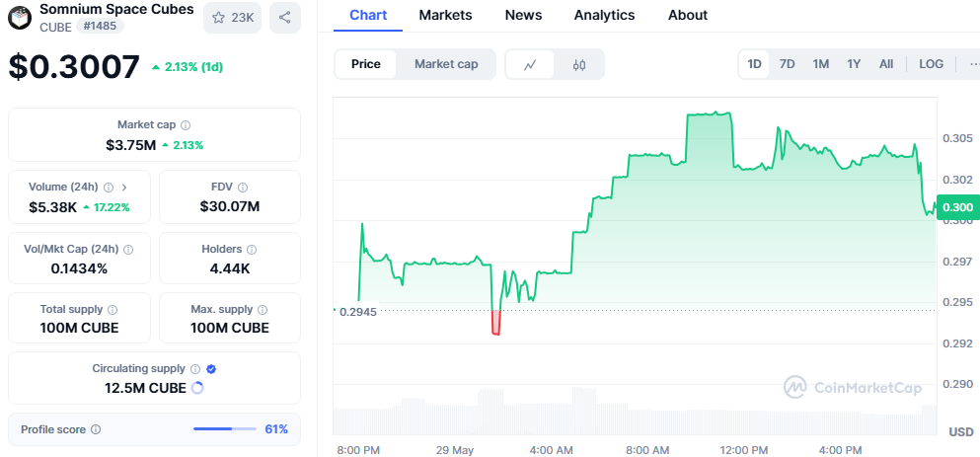Toggle chart to Market cap view

tap(446, 64)
